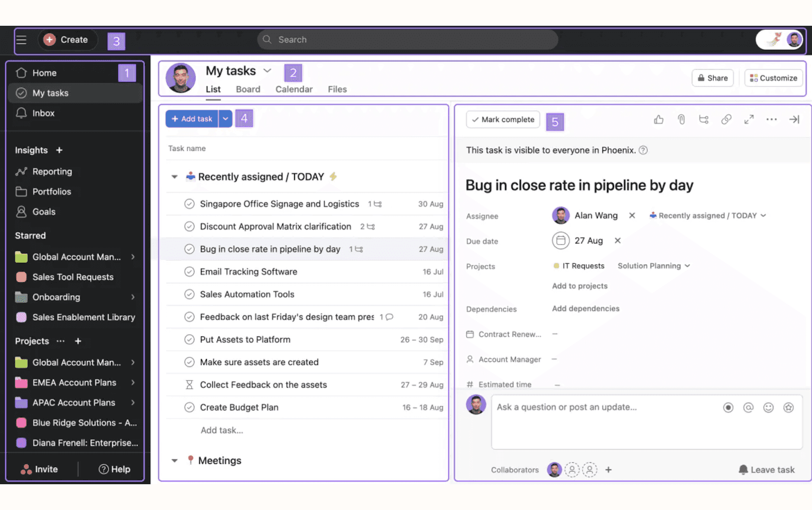Copy the task link using the link icon

tap(726, 119)
